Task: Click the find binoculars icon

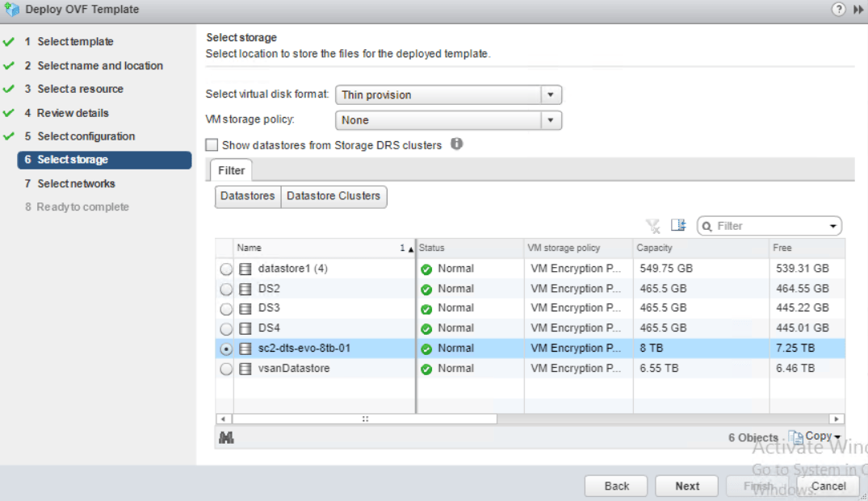Action: (x=226, y=437)
